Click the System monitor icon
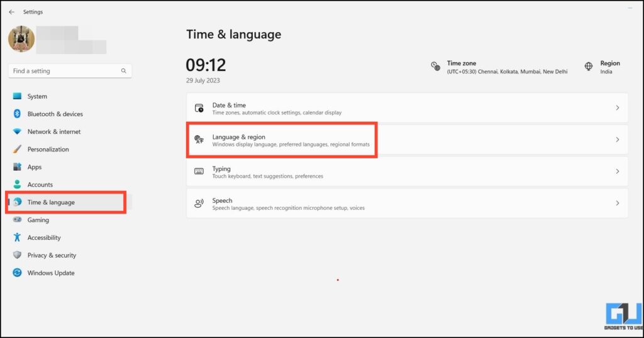This screenshot has width=644, height=338. tap(17, 96)
